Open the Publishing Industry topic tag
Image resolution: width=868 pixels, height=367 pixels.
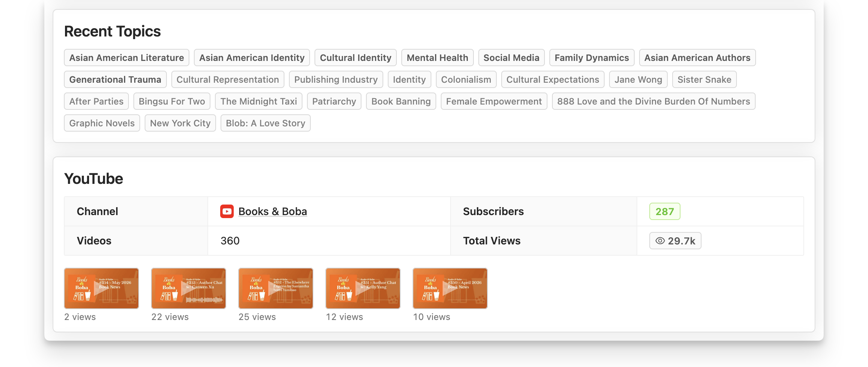pos(336,79)
